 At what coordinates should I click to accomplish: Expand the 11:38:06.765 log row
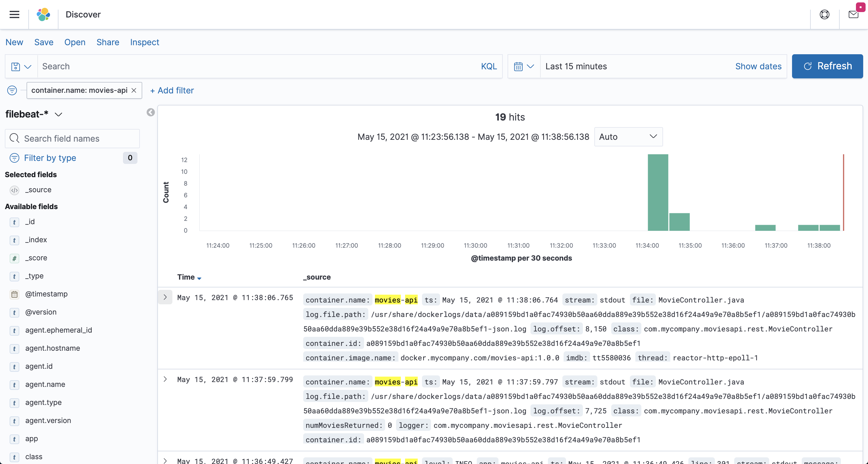click(x=165, y=297)
